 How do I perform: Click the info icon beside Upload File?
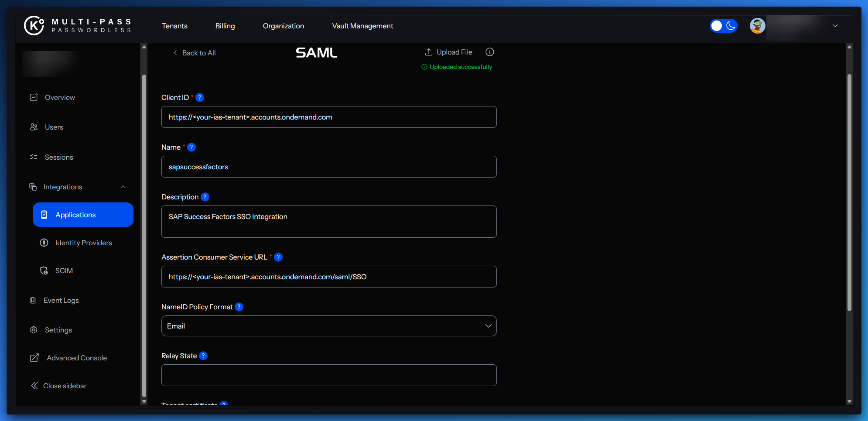[x=490, y=52]
